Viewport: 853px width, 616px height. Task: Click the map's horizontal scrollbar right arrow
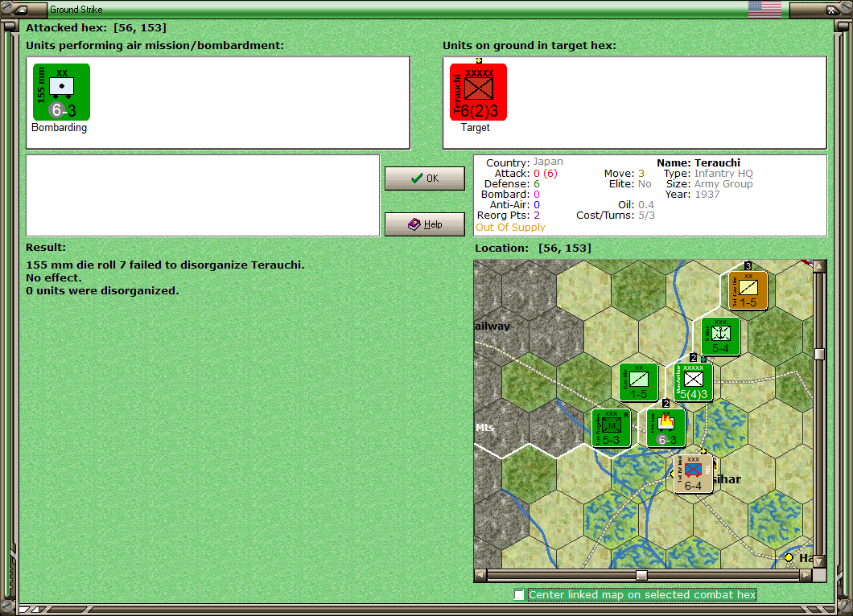click(x=806, y=575)
